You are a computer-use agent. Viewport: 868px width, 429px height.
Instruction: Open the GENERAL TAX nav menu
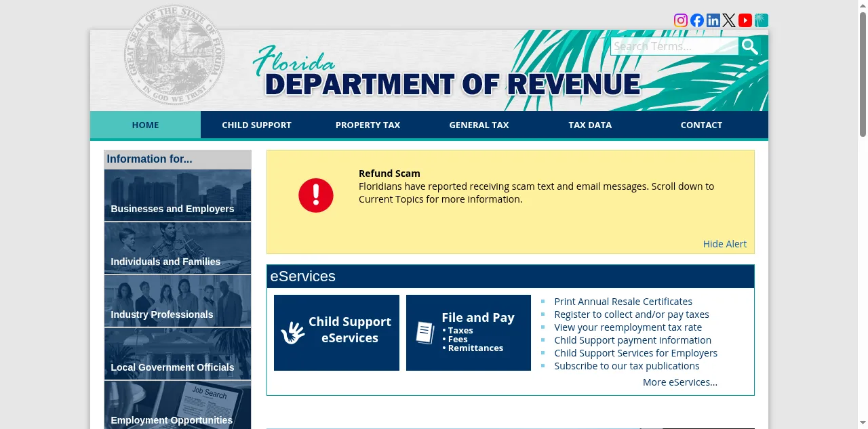(x=479, y=125)
